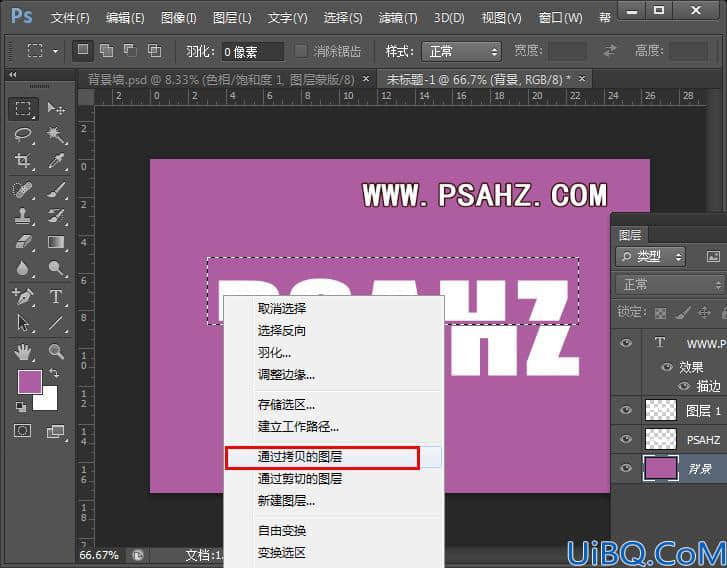The height and width of the screenshot is (568, 727).
Task: Select the Eyedropper tool
Action: pos(56,161)
